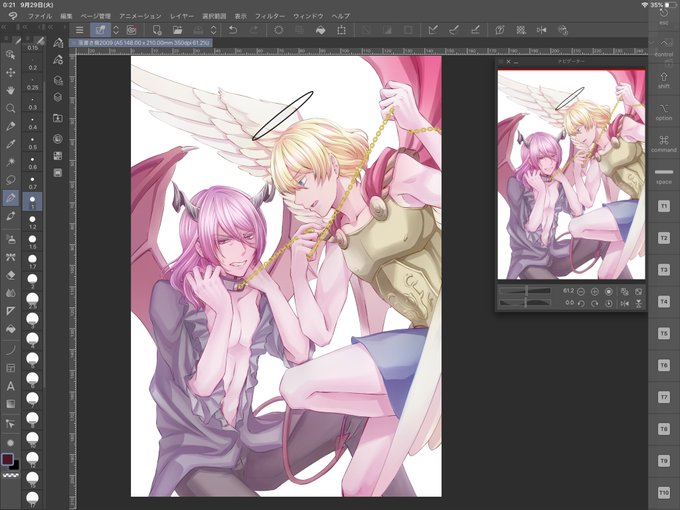Viewport: 680px width, 510px height.
Task: Select the Pen tool in the toolbar
Action: coord(11,198)
